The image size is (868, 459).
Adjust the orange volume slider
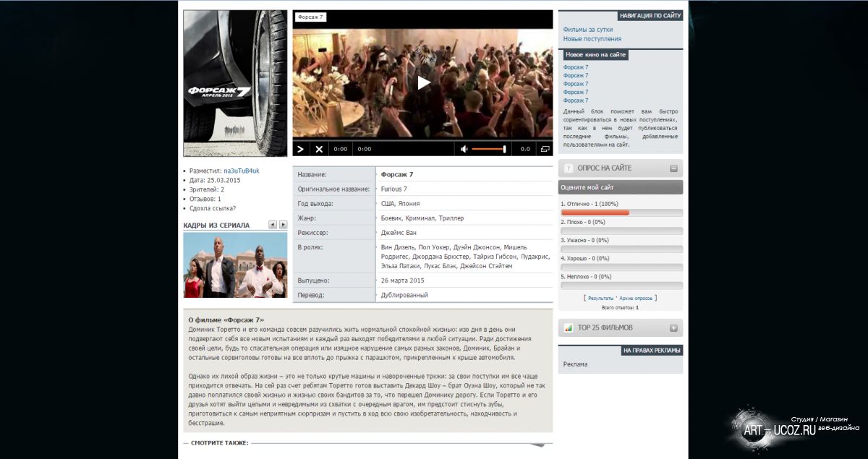(x=488, y=149)
